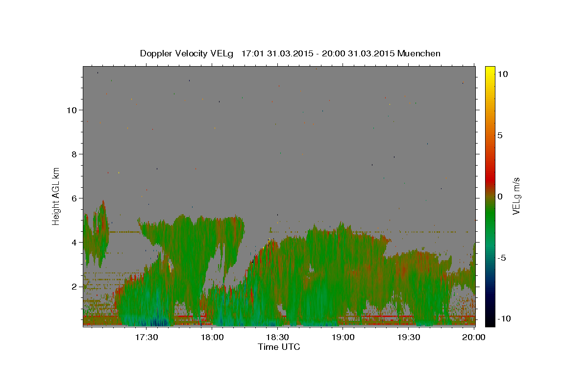Screen dimensions: 588x392
Task: Click the colorbar value label -5
Action: tap(502, 258)
